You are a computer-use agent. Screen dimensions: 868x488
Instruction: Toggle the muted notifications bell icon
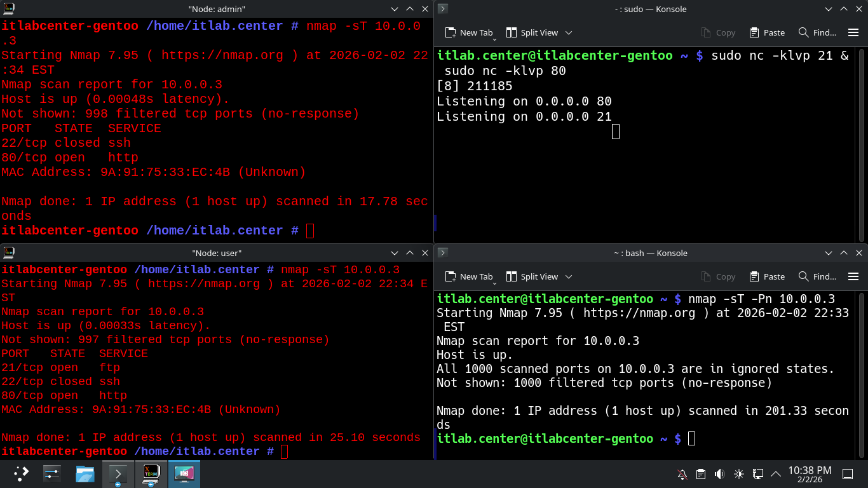682,474
